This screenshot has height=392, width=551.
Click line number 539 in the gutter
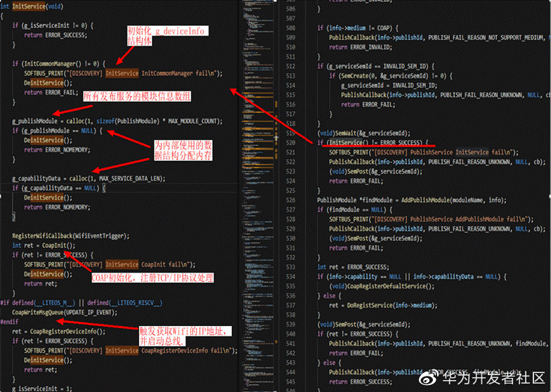point(291,325)
